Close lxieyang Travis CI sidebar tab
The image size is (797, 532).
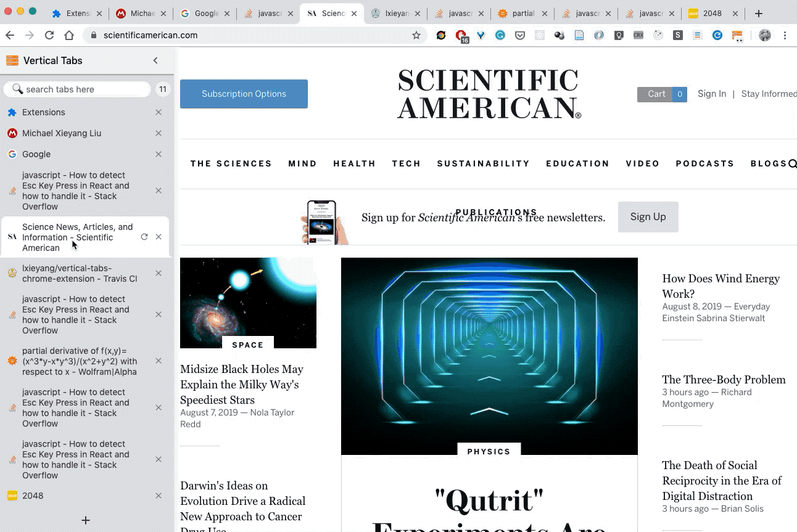(x=159, y=273)
